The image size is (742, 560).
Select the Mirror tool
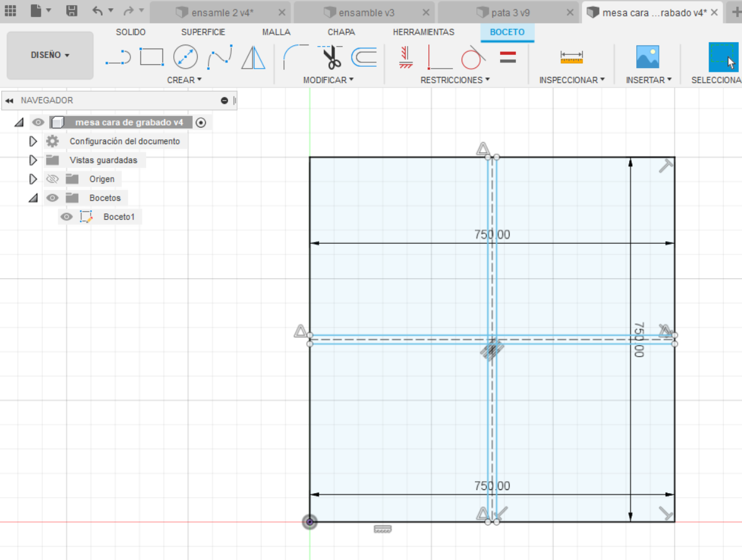click(253, 57)
